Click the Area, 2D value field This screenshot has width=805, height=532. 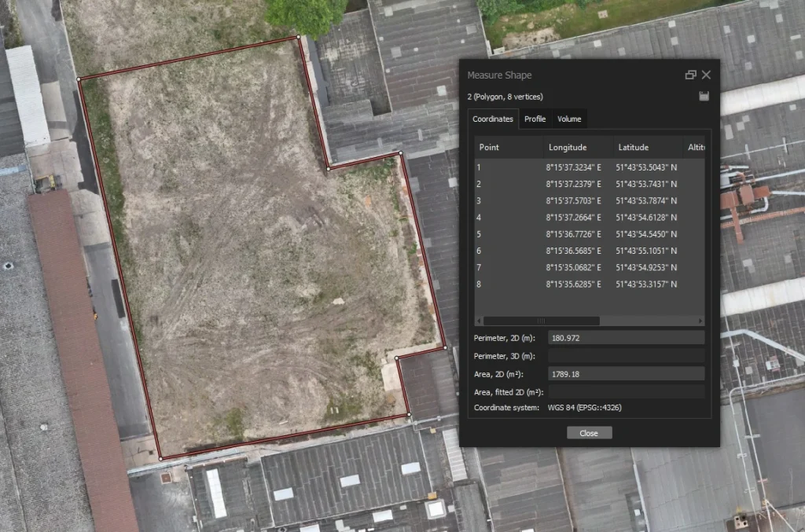click(x=625, y=373)
